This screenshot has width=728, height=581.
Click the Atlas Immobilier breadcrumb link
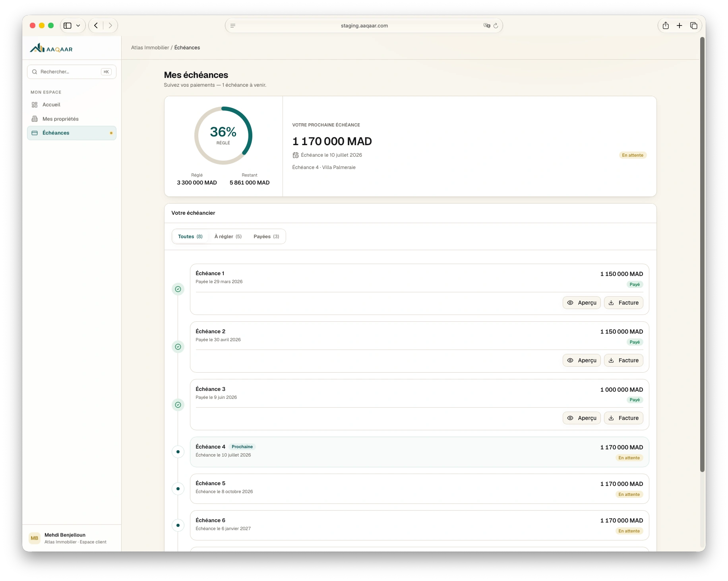tap(150, 47)
